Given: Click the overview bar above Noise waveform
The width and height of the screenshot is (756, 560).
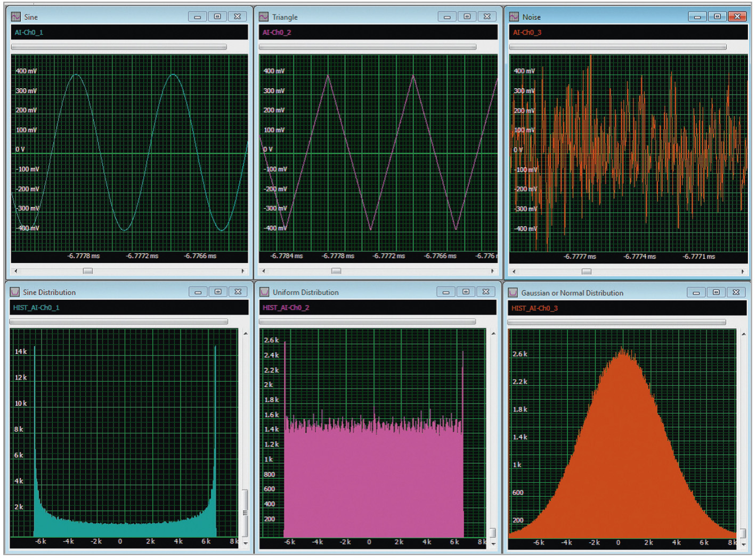Looking at the screenshot, I should 618,47.
